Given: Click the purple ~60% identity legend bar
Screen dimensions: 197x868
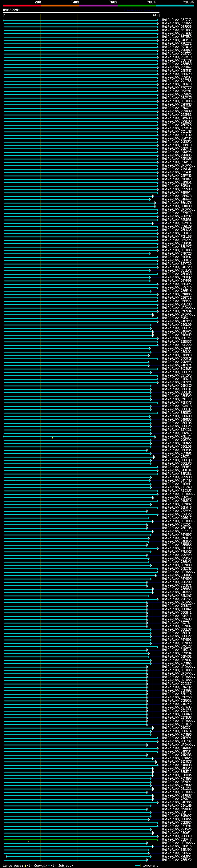Looking at the screenshot, I should coord(98,6).
